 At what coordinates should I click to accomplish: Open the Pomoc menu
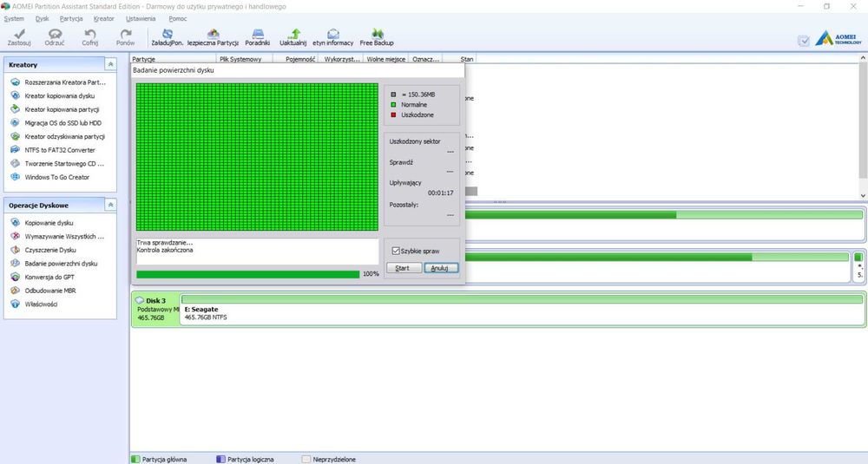coord(178,19)
